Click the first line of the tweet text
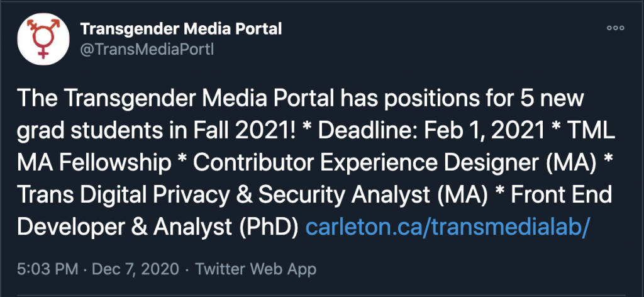This screenshot has height=297, width=644. pyautogui.click(x=300, y=99)
